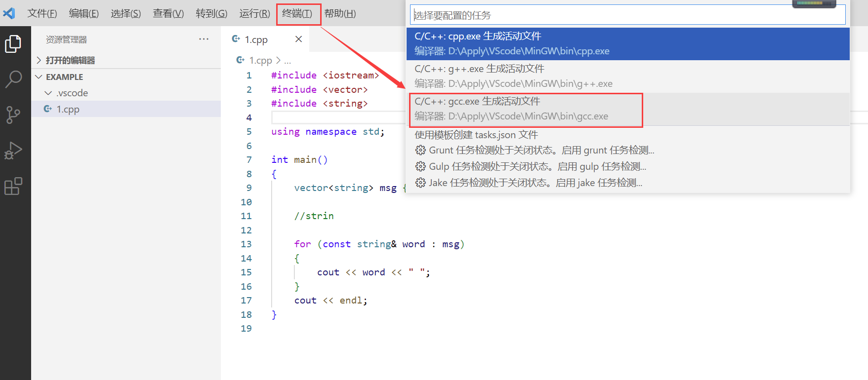
Task: Click the #include <vector> code line
Action: point(319,89)
